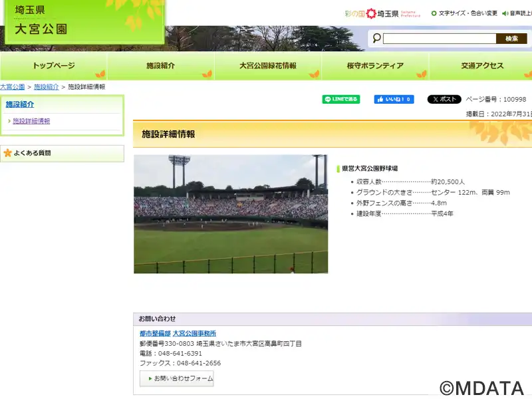The width and height of the screenshot is (532, 399).
Task: Select 大宮公園緑花情報 in the menu
Action: tap(267, 66)
